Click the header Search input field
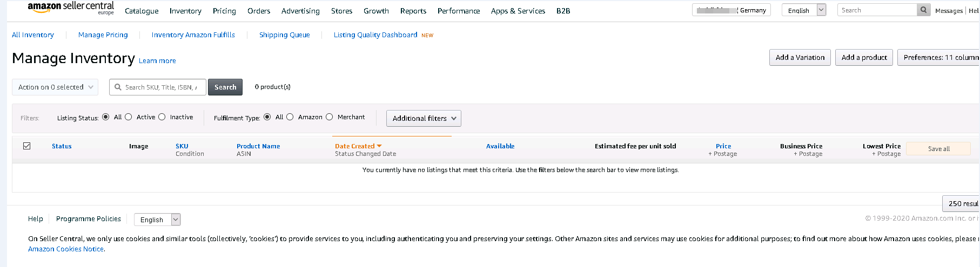 click(877, 10)
